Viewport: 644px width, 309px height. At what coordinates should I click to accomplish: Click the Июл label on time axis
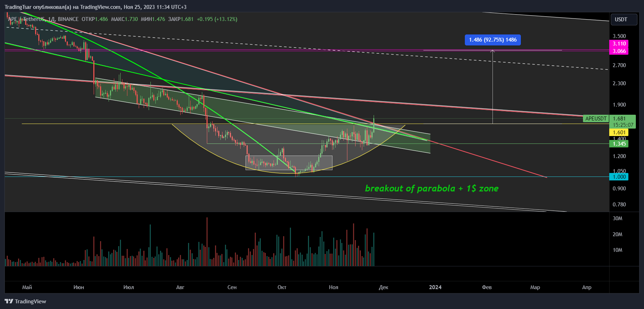coord(129,287)
